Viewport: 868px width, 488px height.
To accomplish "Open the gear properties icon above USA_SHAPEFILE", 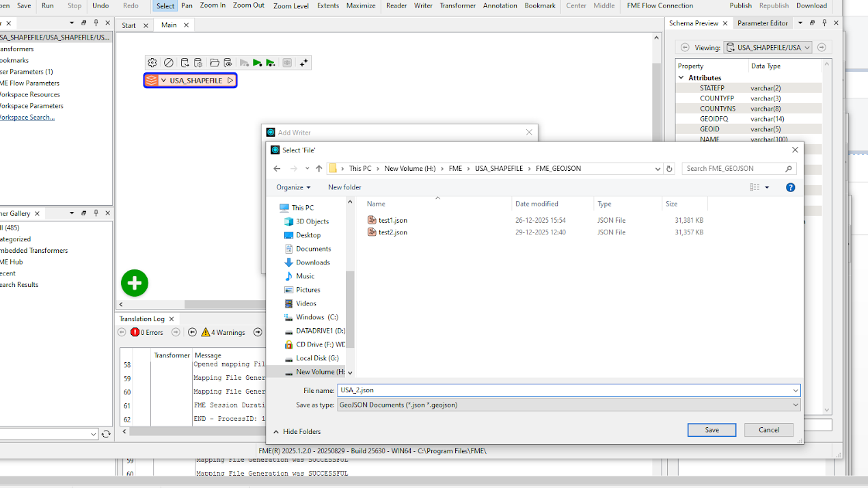I will click(x=152, y=63).
